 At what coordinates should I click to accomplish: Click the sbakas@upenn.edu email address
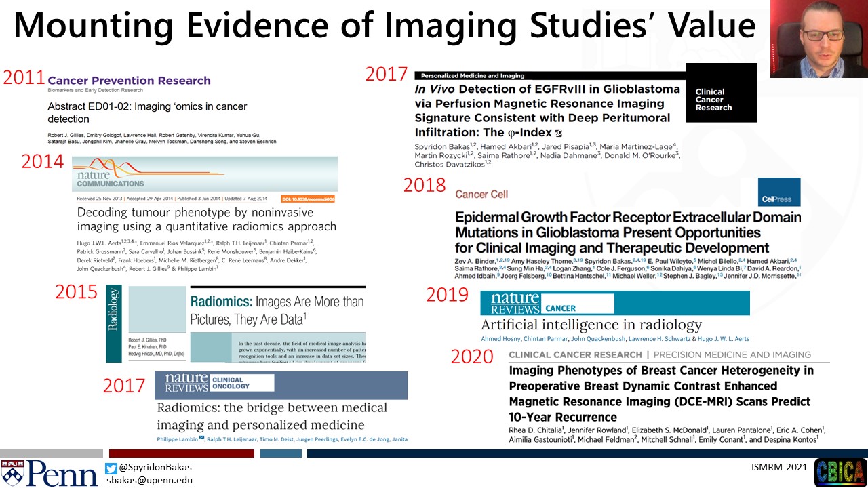pyautogui.click(x=149, y=480)
